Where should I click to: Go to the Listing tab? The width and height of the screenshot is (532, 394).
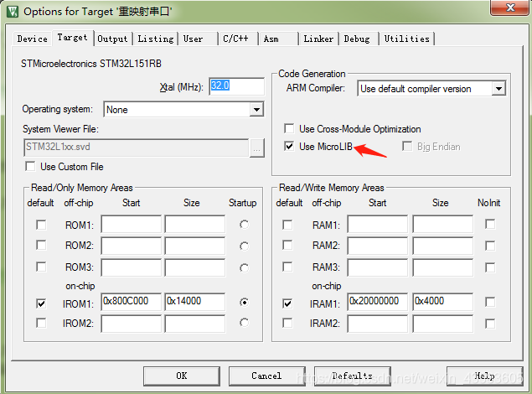[x=156, y=39]
